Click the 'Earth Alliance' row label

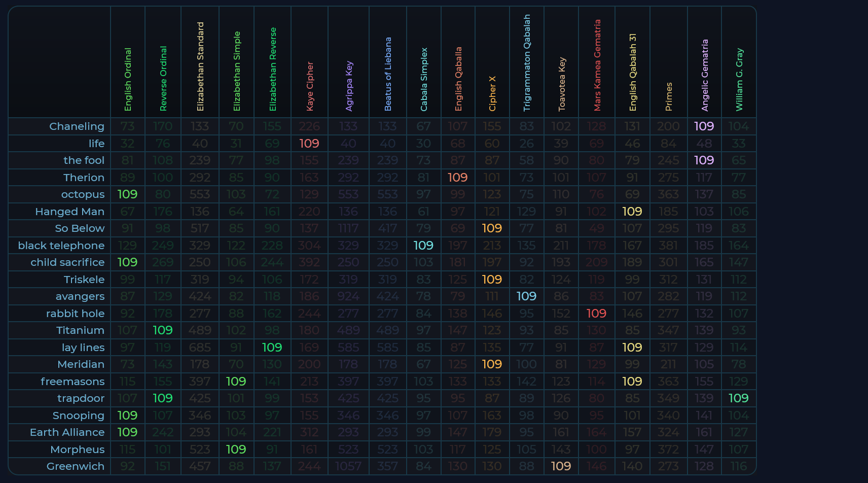(x=67, y=432)
